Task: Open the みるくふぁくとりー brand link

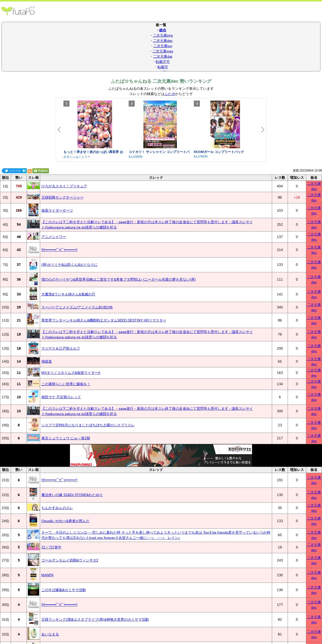Action: (x=77, y=157)
